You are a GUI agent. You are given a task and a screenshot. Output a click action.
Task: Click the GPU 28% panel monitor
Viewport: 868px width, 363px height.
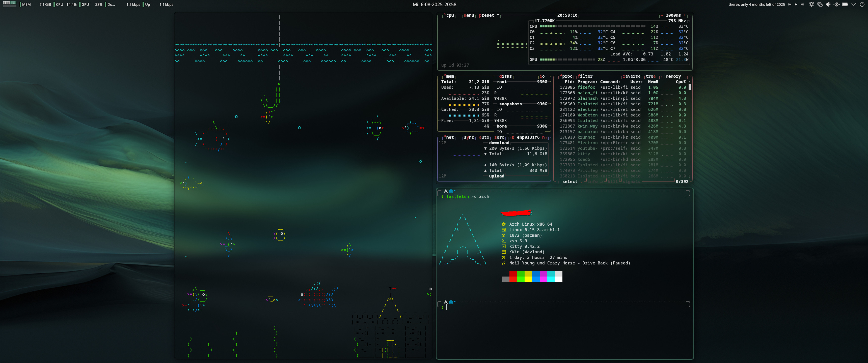[x=91, y=4]
